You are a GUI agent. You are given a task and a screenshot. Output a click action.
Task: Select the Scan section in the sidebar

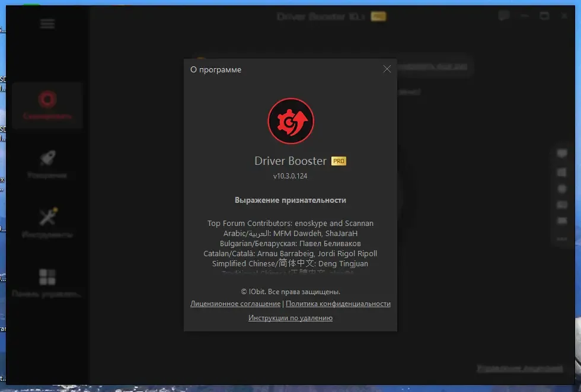click(x=47, y=105)
